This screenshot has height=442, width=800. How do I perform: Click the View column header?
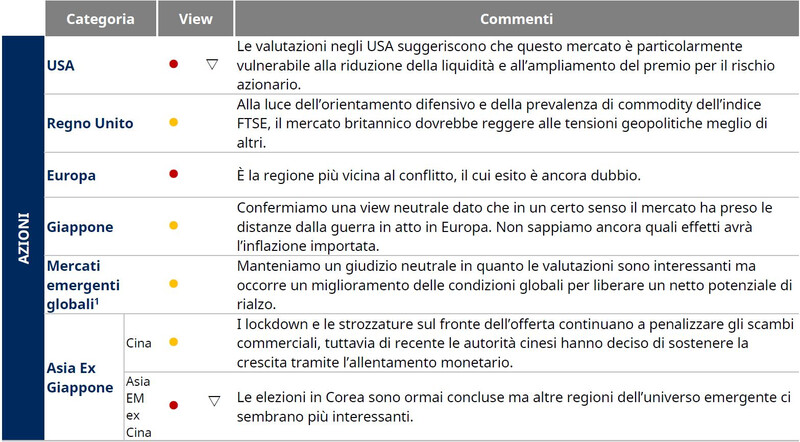pos(194,19)
